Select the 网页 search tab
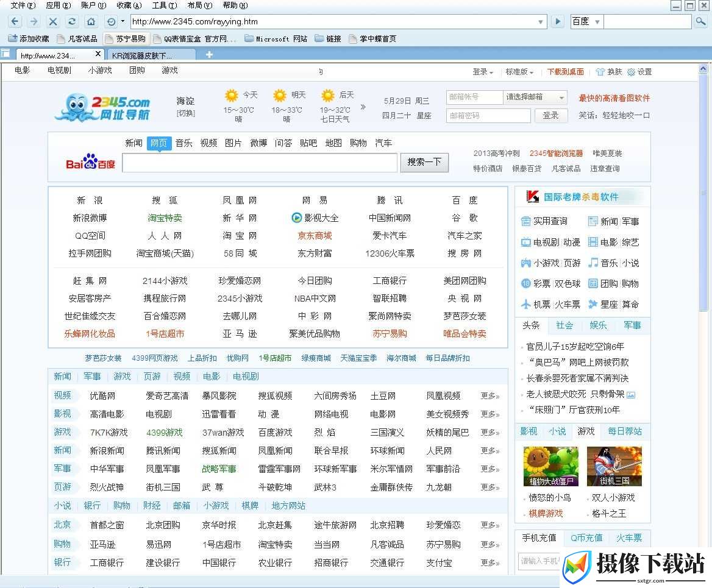Image resolution: width=712 pixels, height=588 pixels. 159,143
